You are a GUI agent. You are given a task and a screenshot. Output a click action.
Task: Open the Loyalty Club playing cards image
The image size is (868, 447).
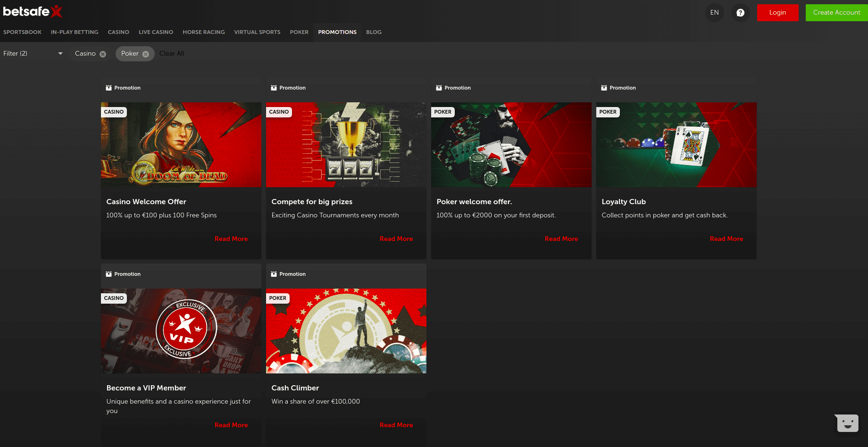676,145
